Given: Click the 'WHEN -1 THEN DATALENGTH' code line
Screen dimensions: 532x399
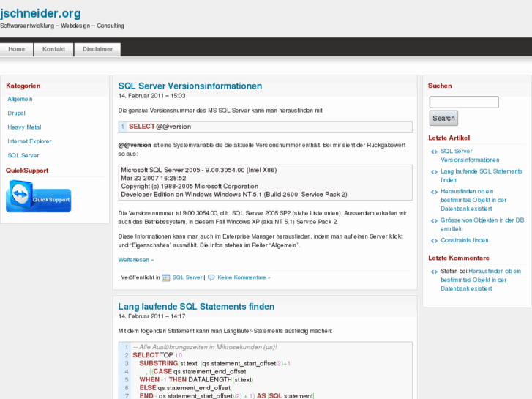Looking at the screenshot, I should point(196,380).
